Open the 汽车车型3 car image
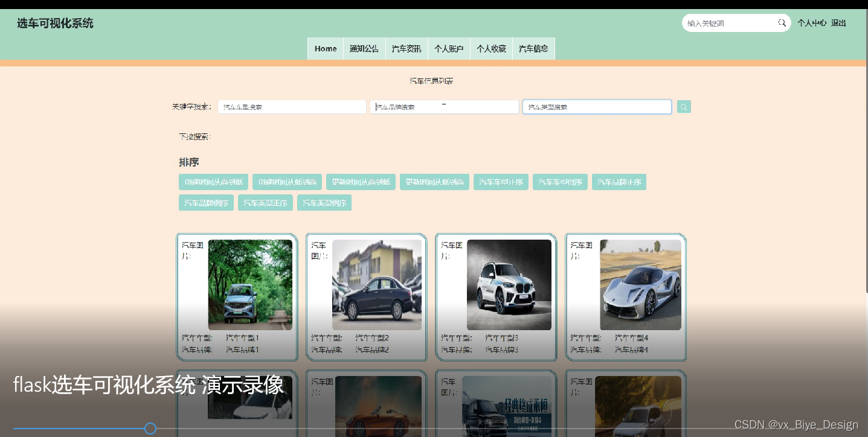This screenshot has height=437, width=868. pyautogui.click(x=509, y=285)
